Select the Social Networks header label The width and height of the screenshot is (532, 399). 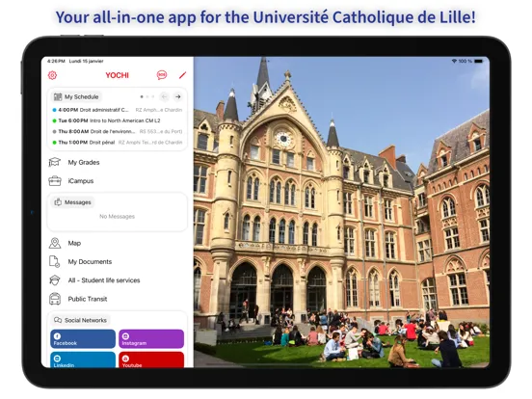tap(86, 320)
